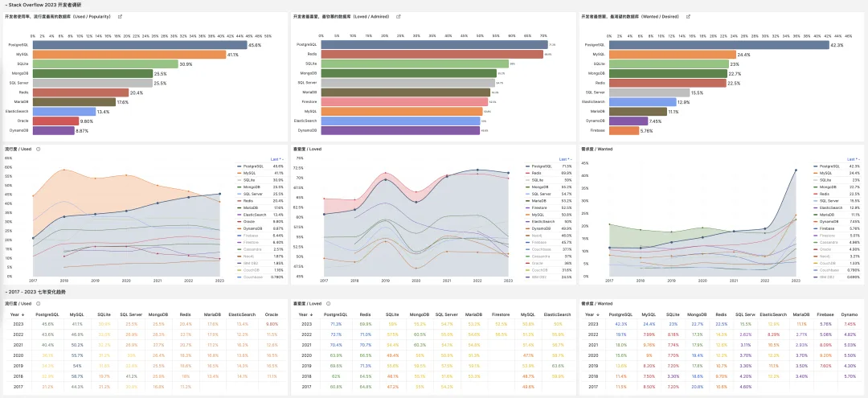The width and height of the screenshot is (868, 398).
Task: Click 2022 year row in Used table
Action: (146, 334)
